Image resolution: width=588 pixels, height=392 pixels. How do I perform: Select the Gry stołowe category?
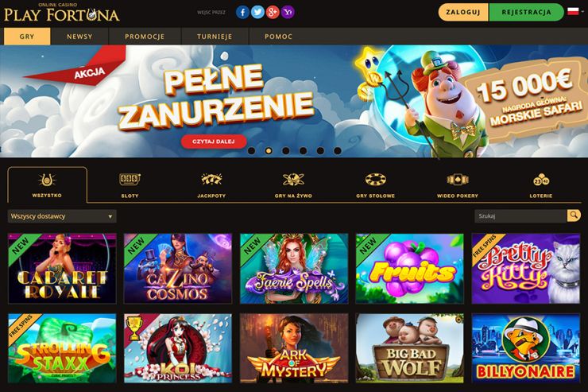375,185
